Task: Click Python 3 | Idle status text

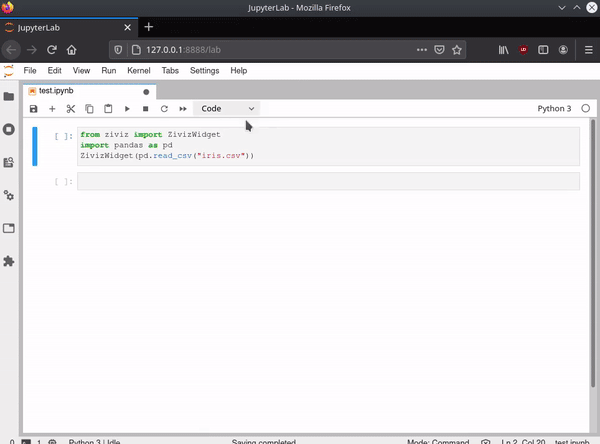Action: pos(94,442)
